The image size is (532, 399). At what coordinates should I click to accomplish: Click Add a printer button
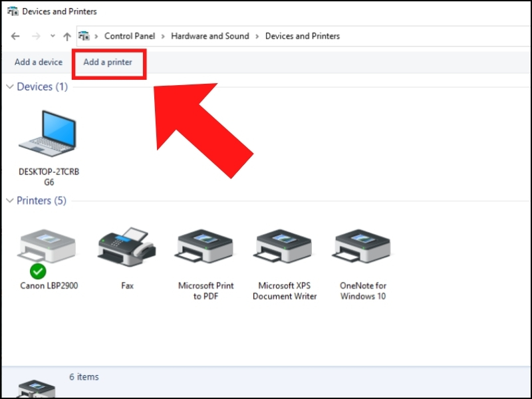108,62
